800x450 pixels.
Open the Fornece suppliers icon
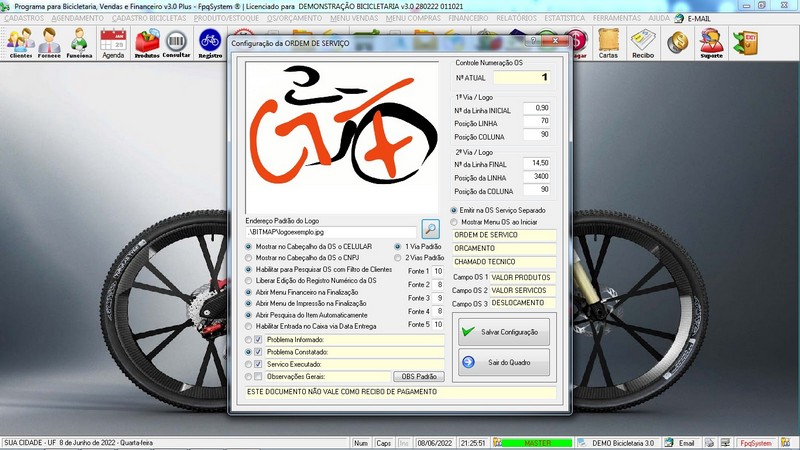click(x=49, y=43)
